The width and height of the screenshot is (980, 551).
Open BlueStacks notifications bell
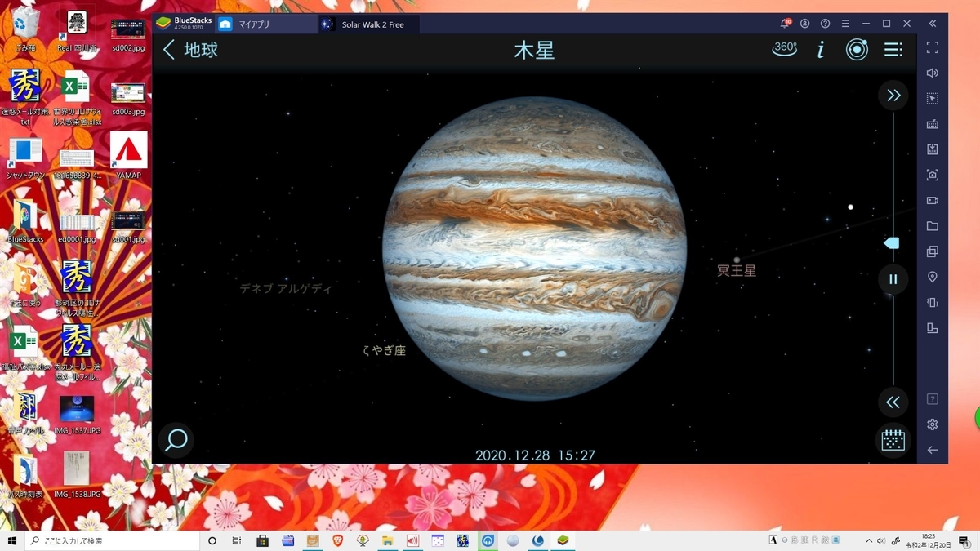(x=785, y=24)
